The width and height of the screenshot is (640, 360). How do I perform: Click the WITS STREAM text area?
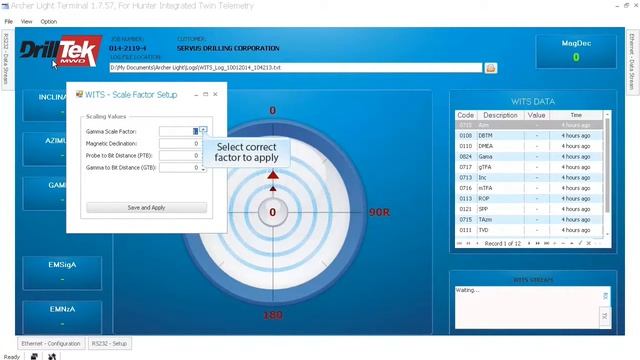527,307
